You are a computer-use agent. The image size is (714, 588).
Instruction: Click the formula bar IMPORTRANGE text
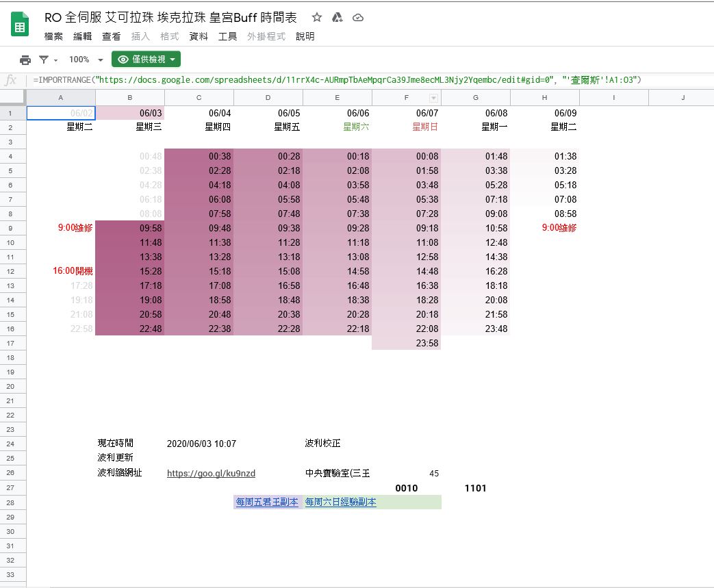click(x=335, y=80)
